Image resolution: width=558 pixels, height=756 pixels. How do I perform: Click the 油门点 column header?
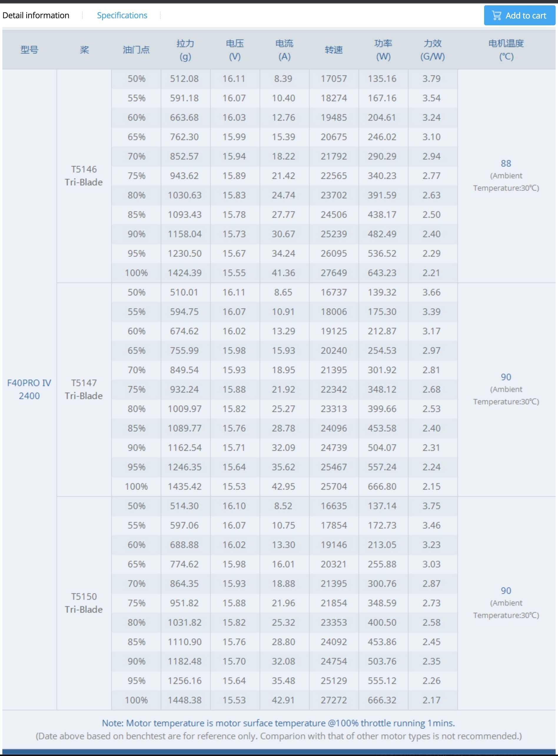tap(136, 50)
